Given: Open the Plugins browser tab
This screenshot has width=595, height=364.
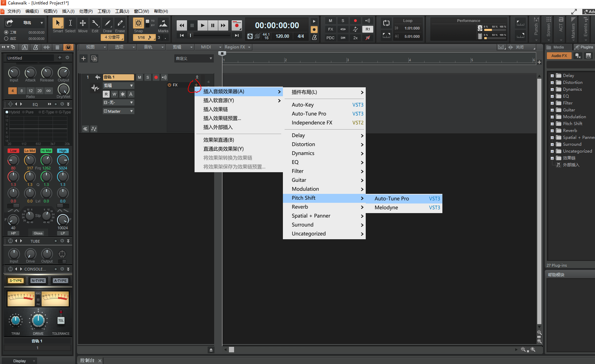Looking at the screenshot, I should click(x=584, y=47).
